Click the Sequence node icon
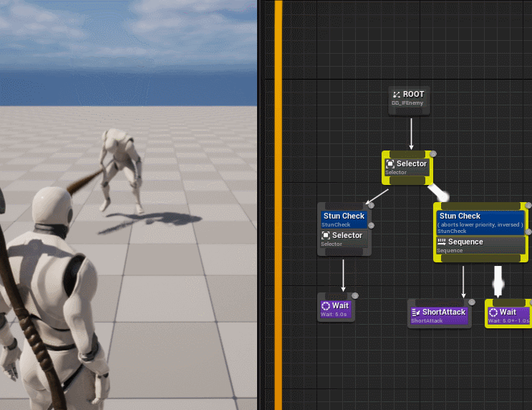 point(441,242)
